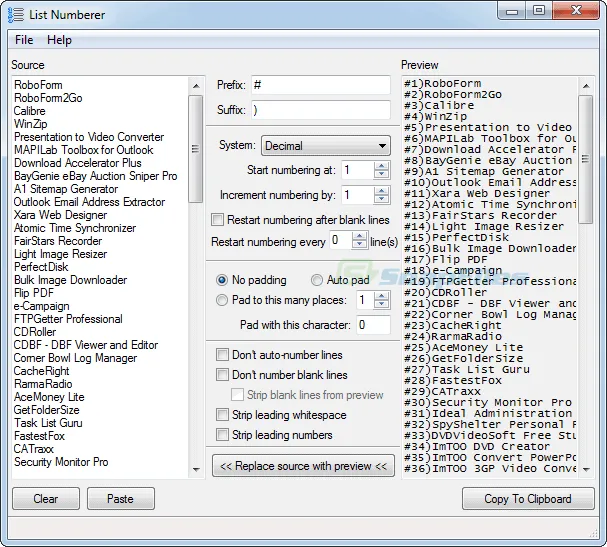607x547 pixels.
Task: Click the List Numberer app icon in title bar
Action: [15, 14]
